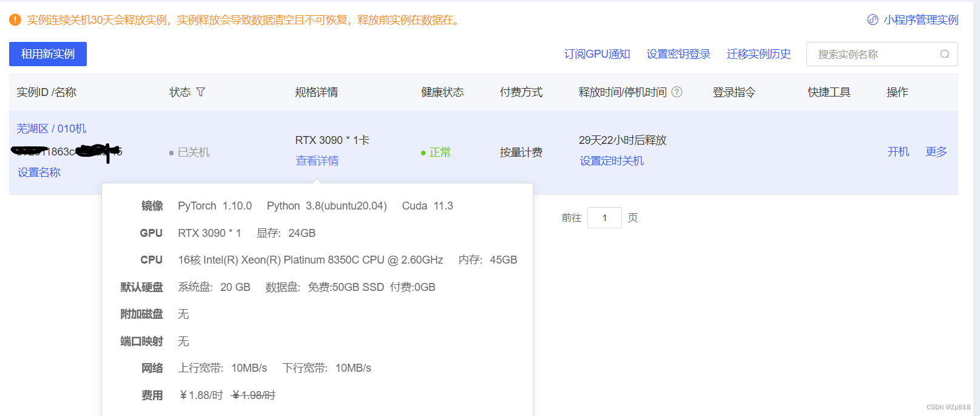Click the 按量计费 payment cell

521,152
